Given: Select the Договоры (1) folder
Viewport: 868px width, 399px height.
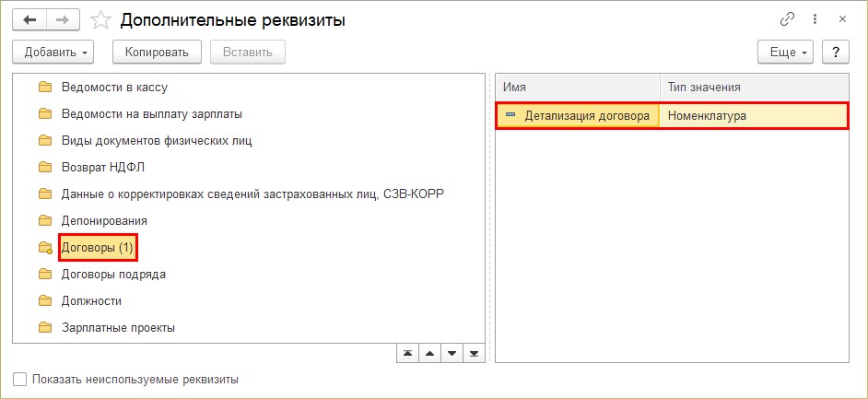Looking at the screenshot, I should click(98, 247).
